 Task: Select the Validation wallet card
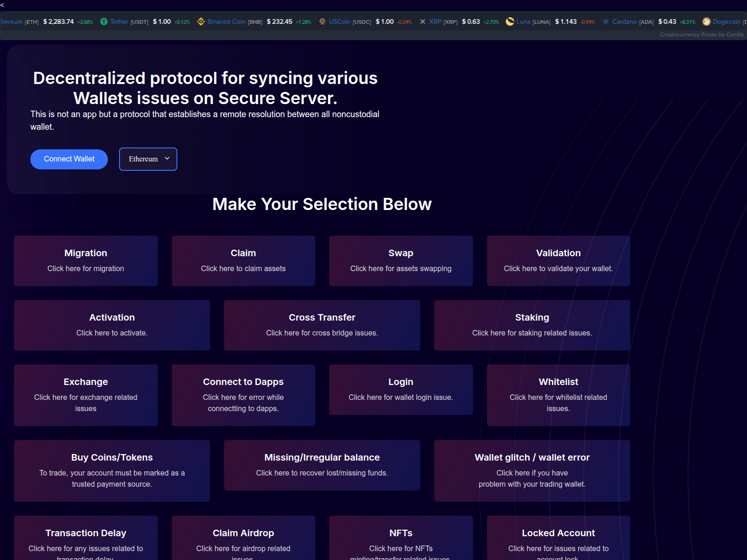(x=558, y=261)
